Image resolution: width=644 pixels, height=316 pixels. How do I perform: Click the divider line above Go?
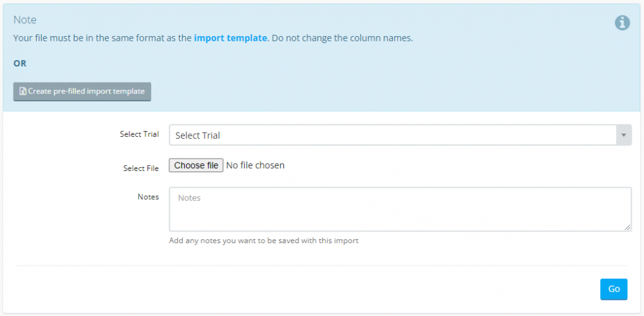tap(322, 266)
